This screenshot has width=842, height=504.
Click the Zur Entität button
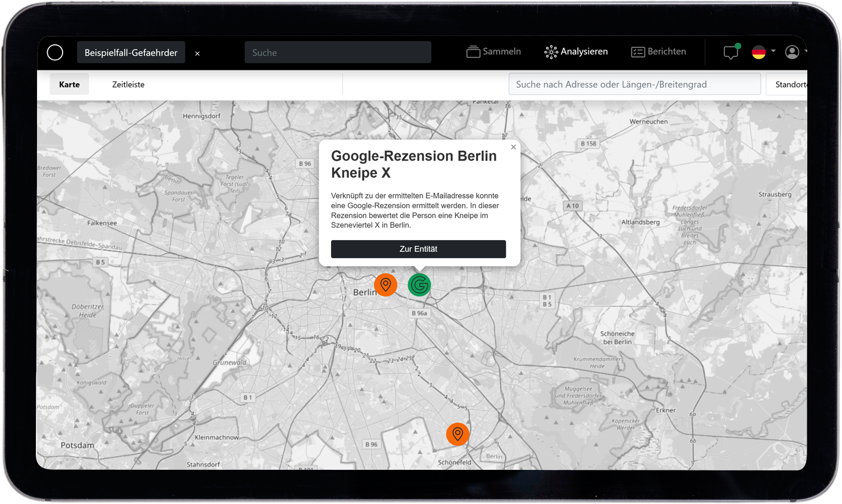tap(418, 249)
